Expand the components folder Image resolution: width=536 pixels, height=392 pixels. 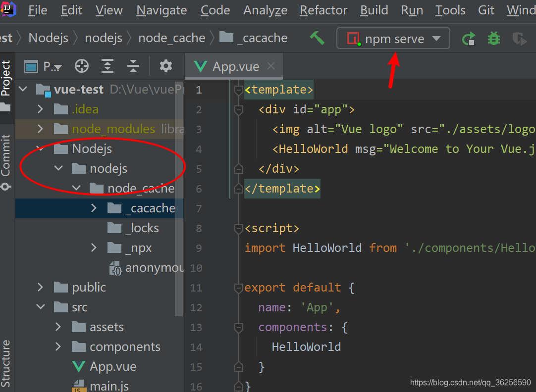58,346
